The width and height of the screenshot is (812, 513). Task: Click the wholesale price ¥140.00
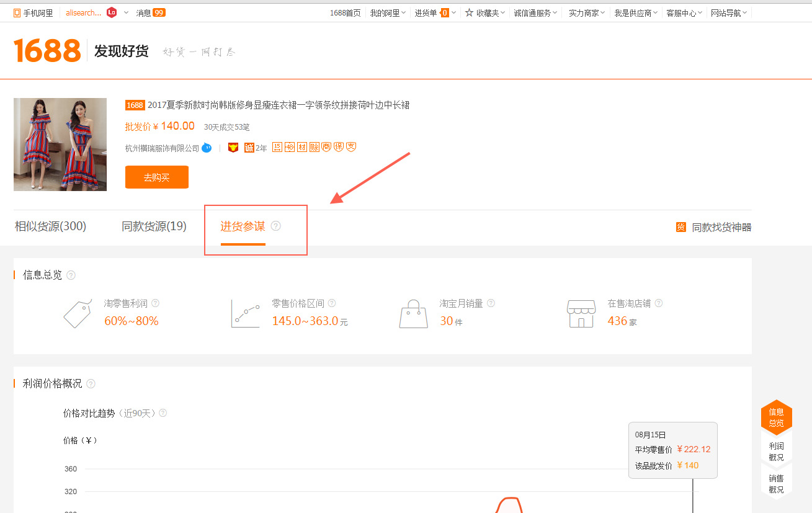[160, 126]
